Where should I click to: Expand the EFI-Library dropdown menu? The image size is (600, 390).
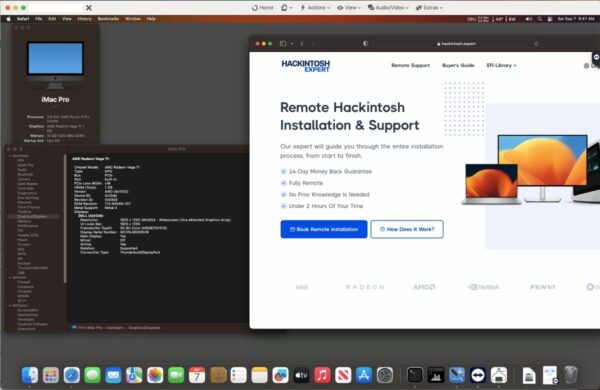point(501,65)
